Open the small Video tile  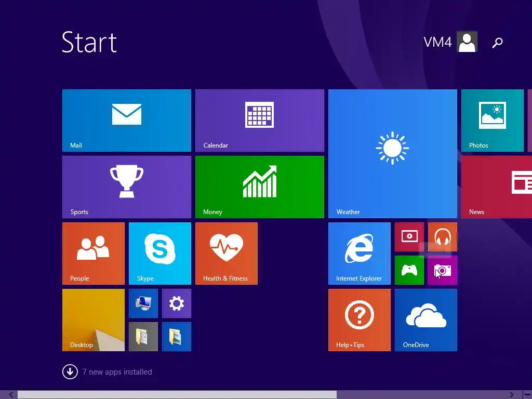click(x=409, y=237)
